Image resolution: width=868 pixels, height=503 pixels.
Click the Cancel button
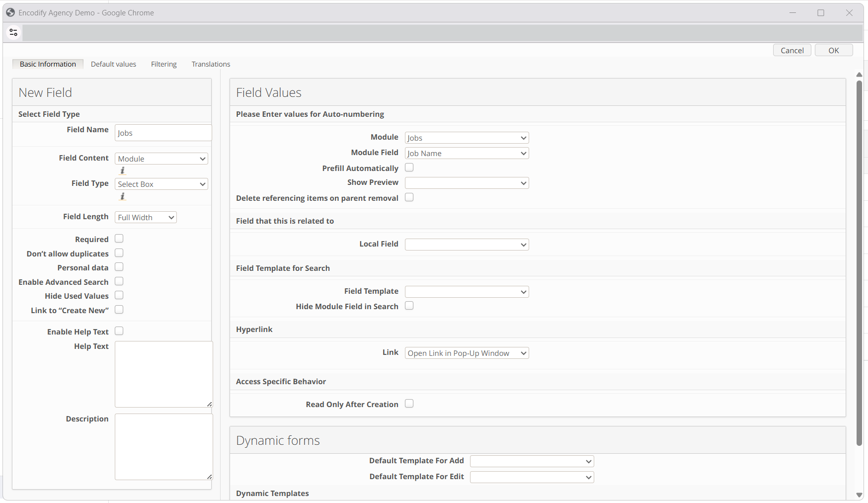[792, 50]
